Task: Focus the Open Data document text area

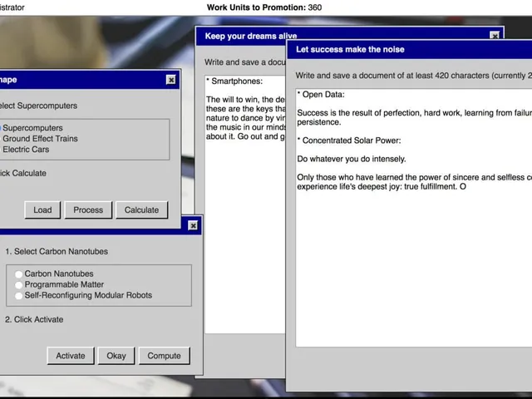Action: pyautogui.click(x=414, y=218)
